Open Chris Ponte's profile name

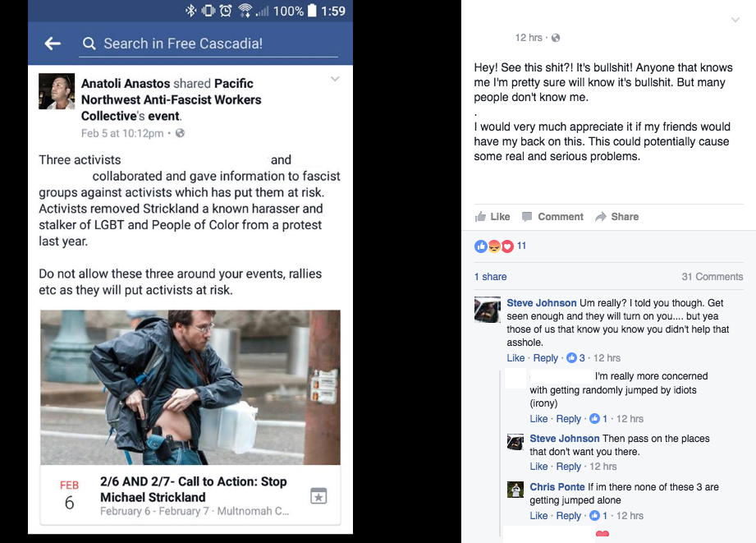557,486
